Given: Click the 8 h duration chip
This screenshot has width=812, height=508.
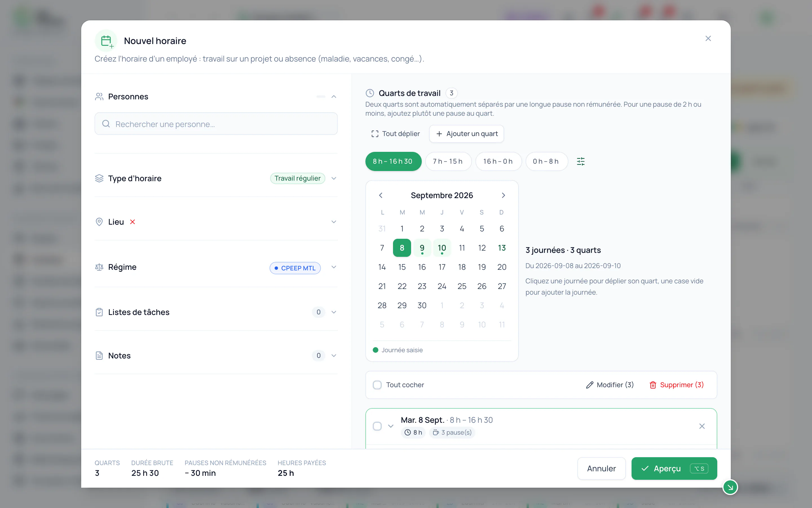Looking at the screenshot, I should coord(413,432).
